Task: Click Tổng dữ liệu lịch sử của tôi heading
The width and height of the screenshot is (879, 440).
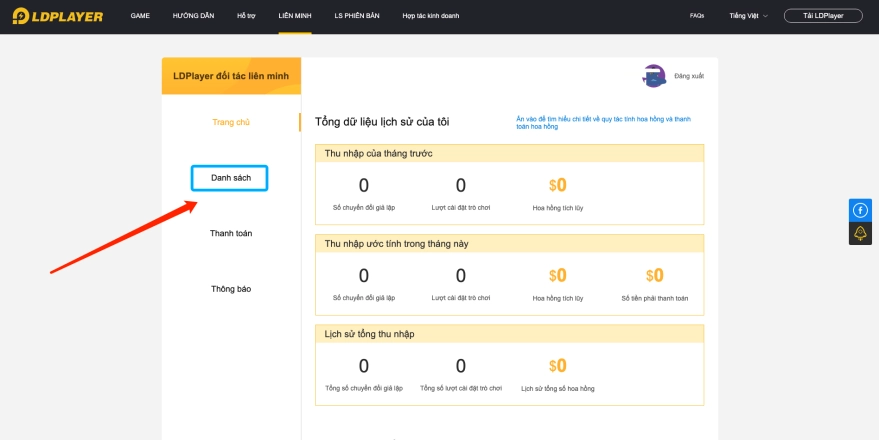Action: point(382,122)
